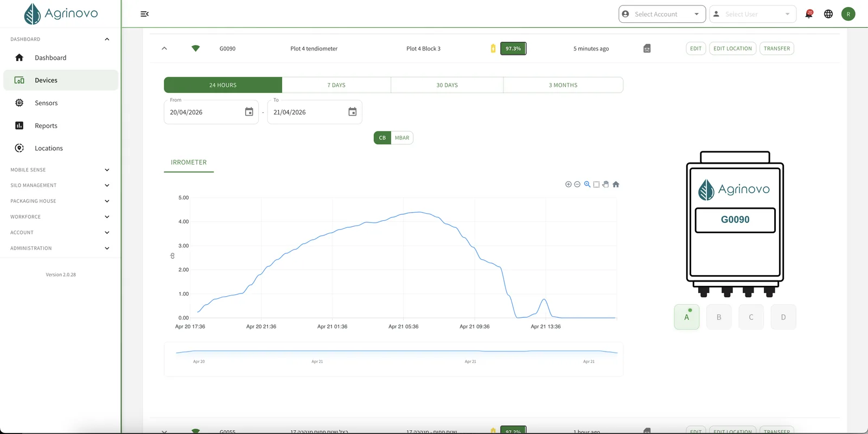
Task: Switch the chart units to CB
Action: tap(382, 138)
